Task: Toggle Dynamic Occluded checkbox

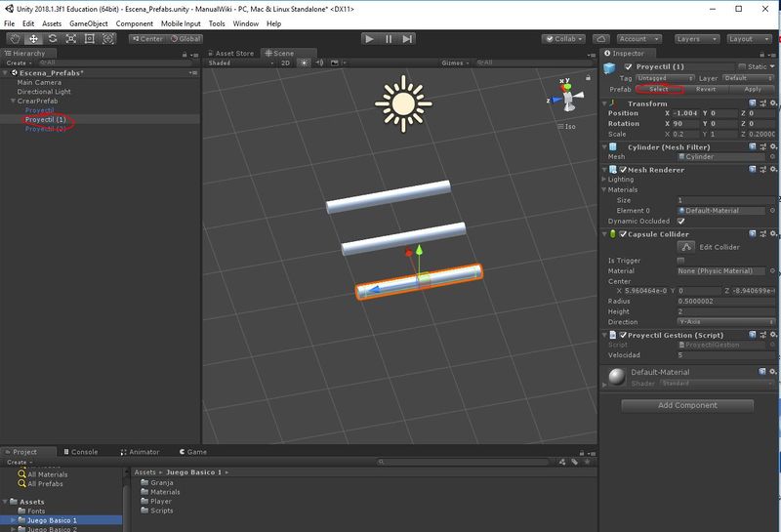Action: click(680, 222)
